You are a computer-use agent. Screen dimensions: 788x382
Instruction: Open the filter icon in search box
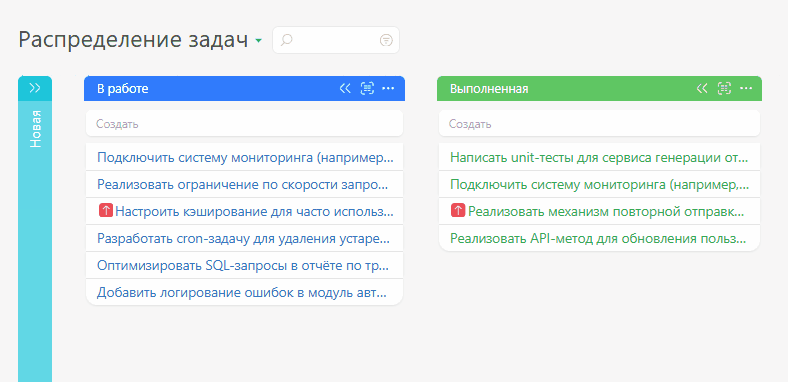tap(386, 40)
